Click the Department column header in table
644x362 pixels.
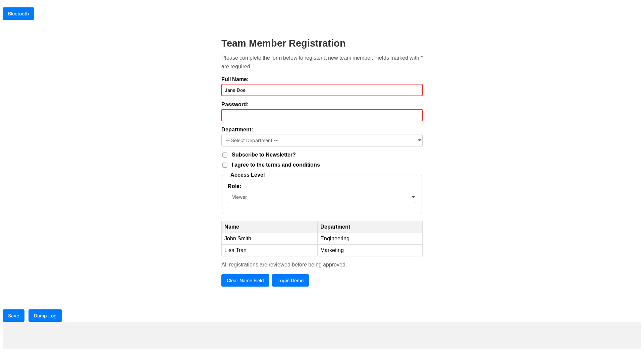pos(370,227)
